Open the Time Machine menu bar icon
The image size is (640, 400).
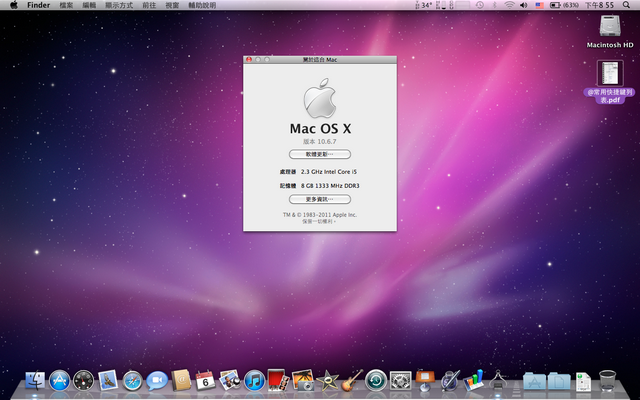point(480,5)
